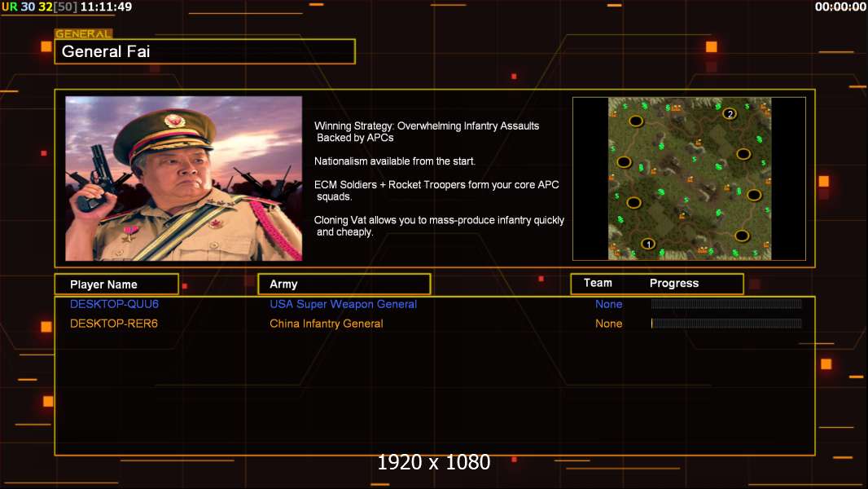Click the 'China Infantry General' army entry

coord(326,324)
